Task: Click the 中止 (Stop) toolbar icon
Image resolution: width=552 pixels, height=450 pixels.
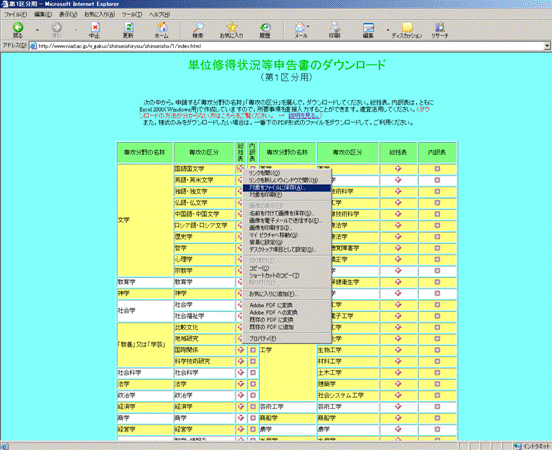Action: (94, 30)
